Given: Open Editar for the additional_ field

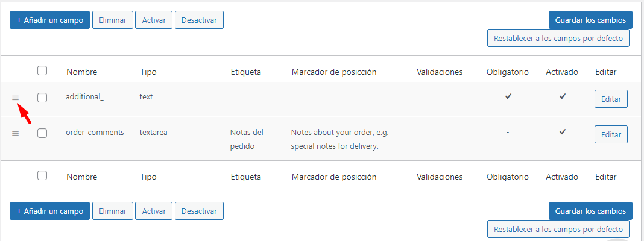Looking at the screenshot, I should click(x=611, y=99).
